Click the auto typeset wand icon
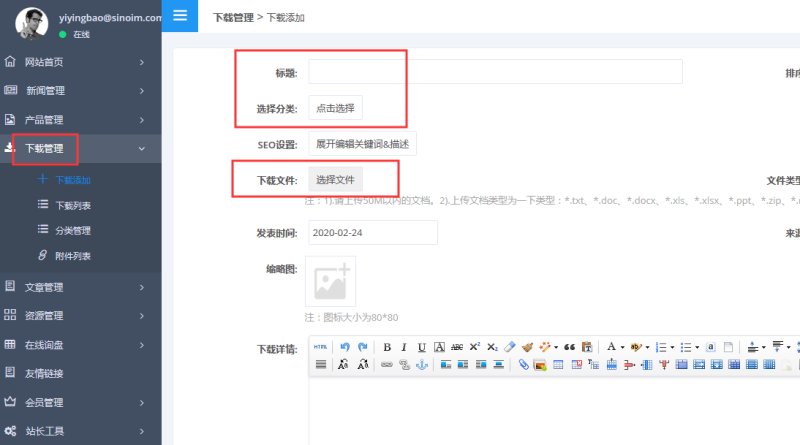Screen dimensions: 800x445 pos(545,347)
